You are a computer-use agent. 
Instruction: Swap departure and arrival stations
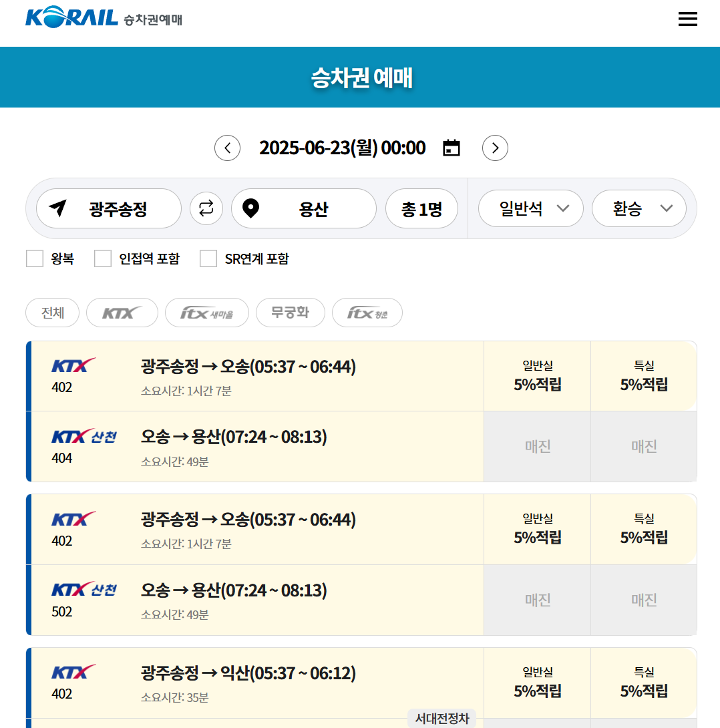tap(206, 208)
